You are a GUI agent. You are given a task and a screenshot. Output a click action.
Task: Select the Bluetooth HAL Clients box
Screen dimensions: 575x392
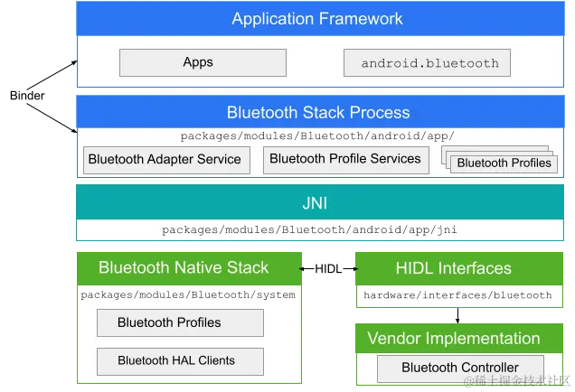180,361
